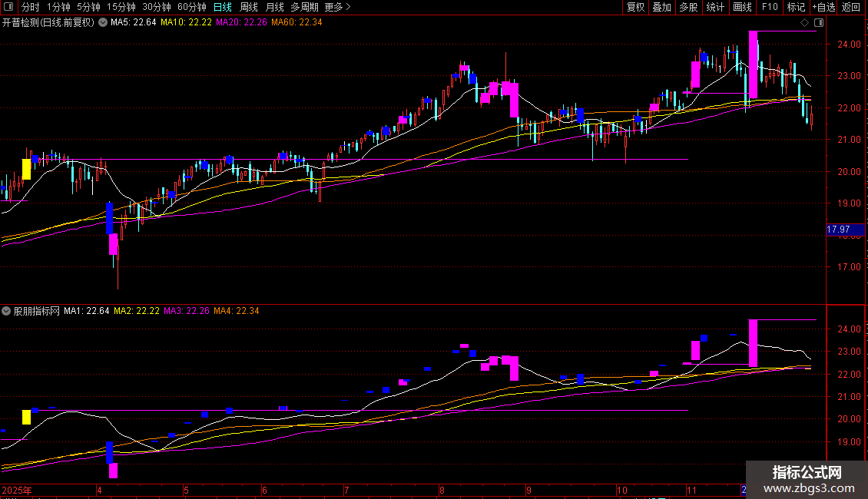This screenshot has height=499, width=868.
Task: Click the MA20: 22.26 label
Action: point(241,23)
